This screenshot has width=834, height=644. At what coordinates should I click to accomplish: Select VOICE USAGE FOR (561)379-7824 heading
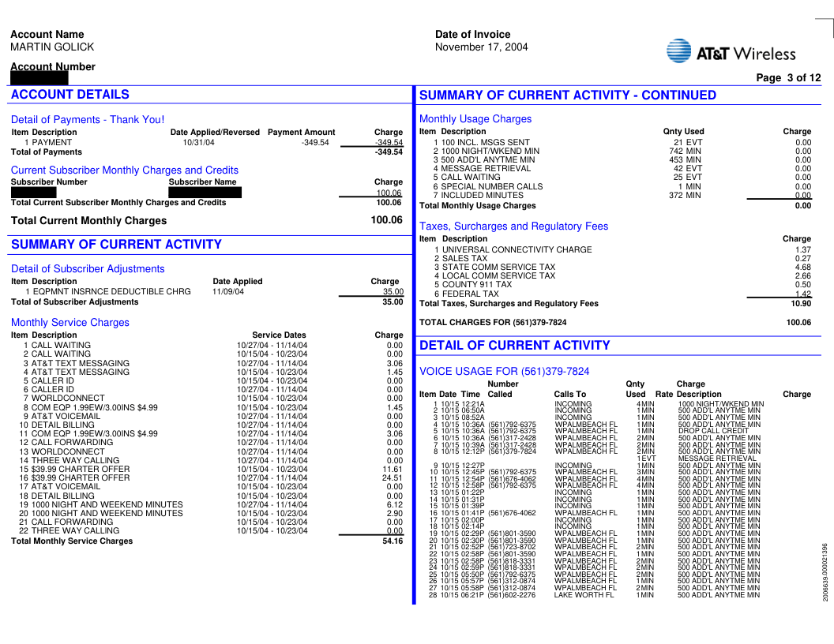click(504, 372)
